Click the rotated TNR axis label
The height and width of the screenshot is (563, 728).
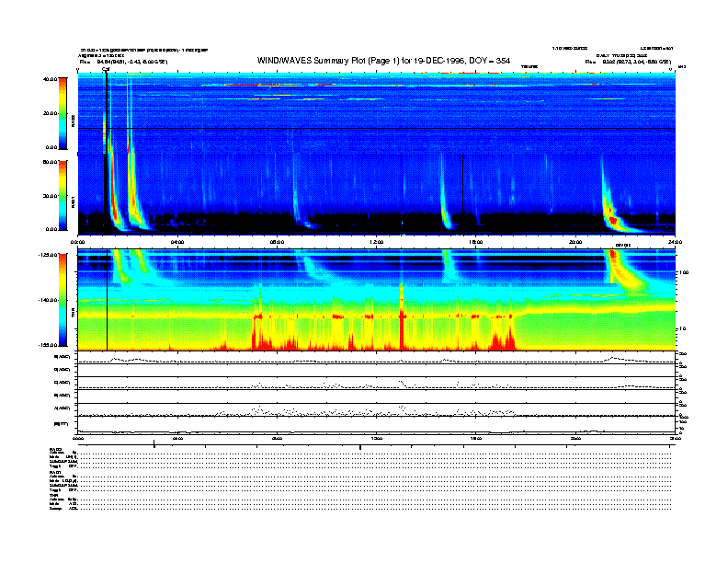73,315
